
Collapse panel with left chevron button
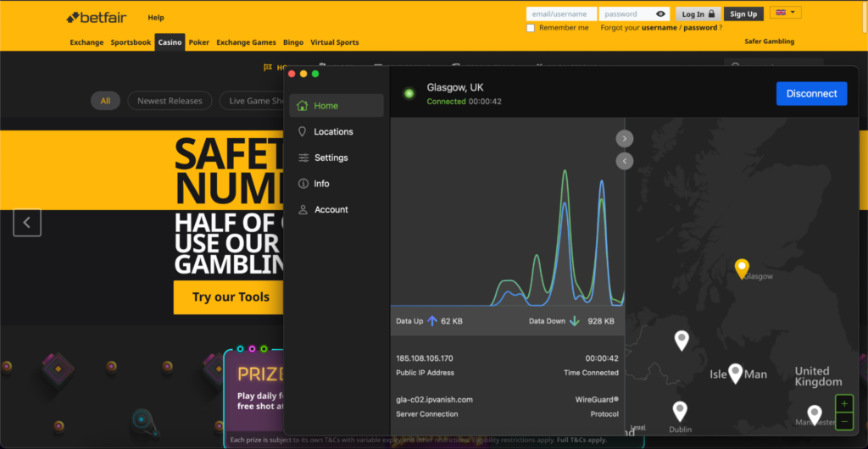(625, 161)
